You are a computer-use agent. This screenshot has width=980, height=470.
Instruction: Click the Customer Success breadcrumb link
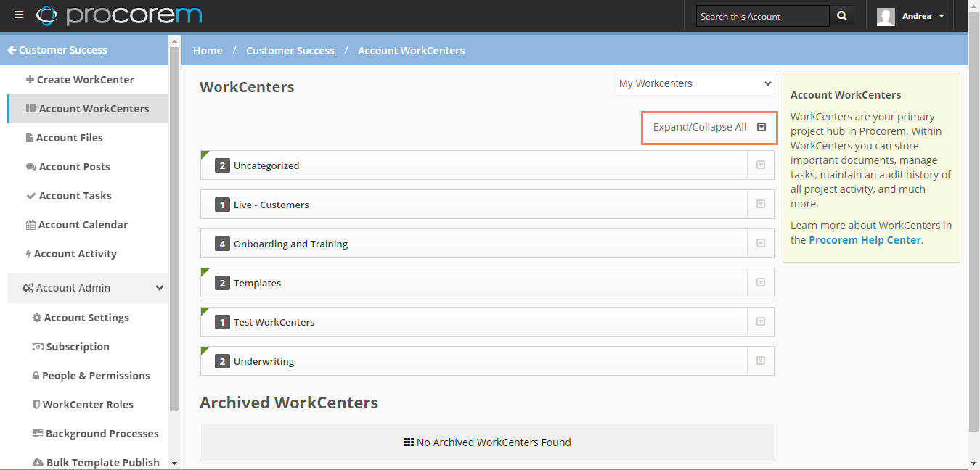pos(290,51)
